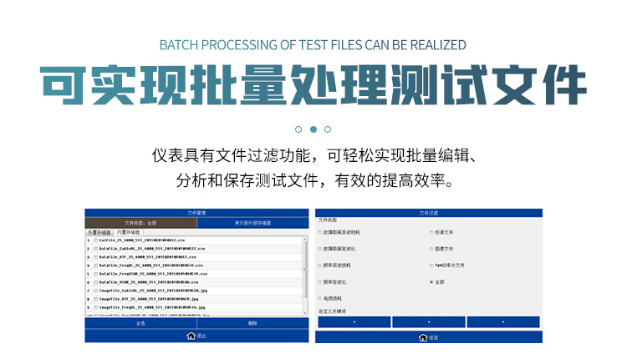Tick the checkbox for CalFile csv row 1
The width and height of the screenshot is (627, 364).
pos(96,240)
